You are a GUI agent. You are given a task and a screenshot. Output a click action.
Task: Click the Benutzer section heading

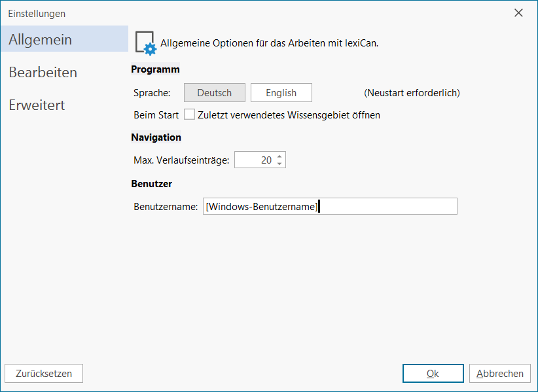[151, 184]
